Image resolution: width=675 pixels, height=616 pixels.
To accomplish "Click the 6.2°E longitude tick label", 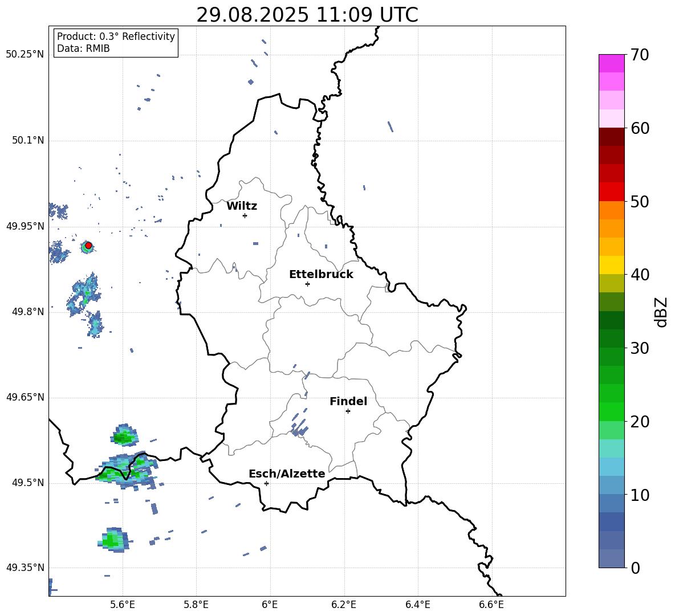I will point(344,605).
